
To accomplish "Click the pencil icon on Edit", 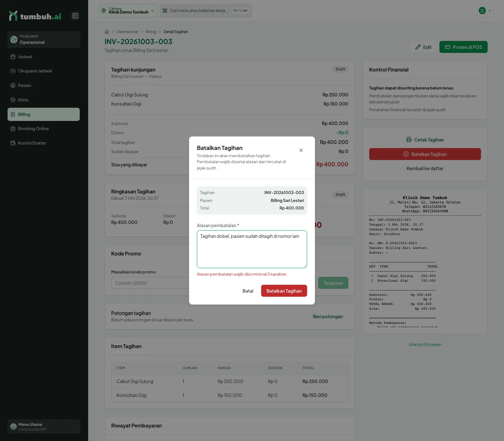I will (418, 47).
